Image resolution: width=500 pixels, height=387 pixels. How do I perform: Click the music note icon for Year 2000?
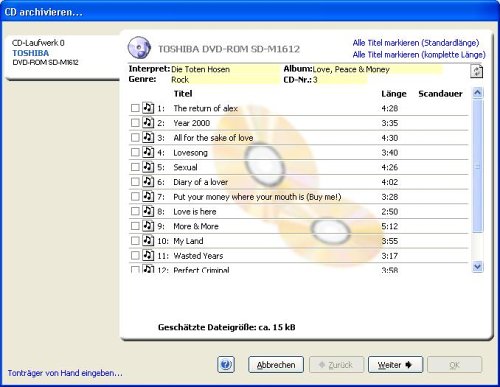(x=148, y=122)
